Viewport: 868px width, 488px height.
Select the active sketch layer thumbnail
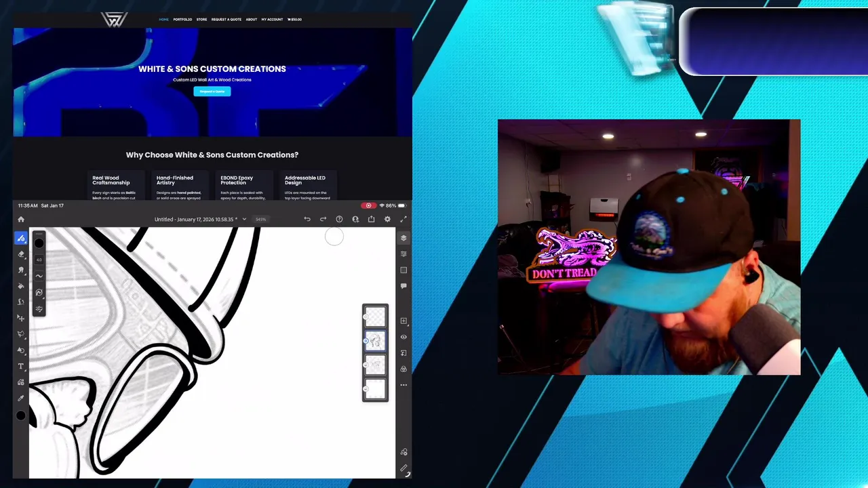tap(375, 341)
